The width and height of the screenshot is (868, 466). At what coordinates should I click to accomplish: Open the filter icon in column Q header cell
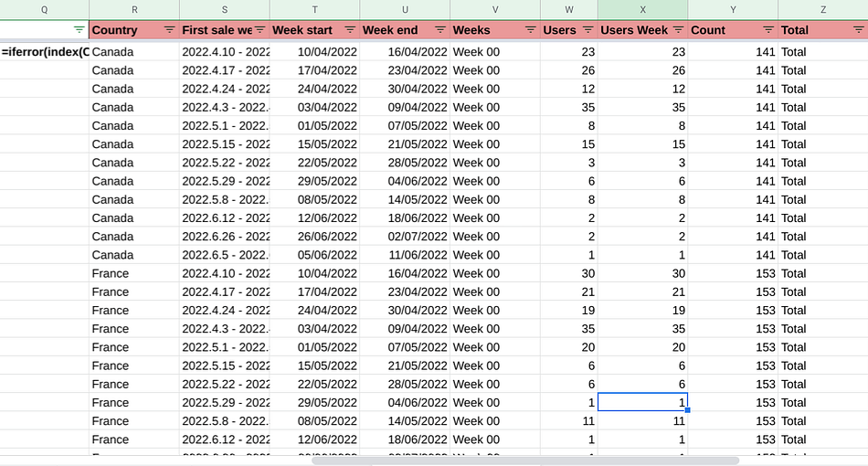tap(79, 30)
